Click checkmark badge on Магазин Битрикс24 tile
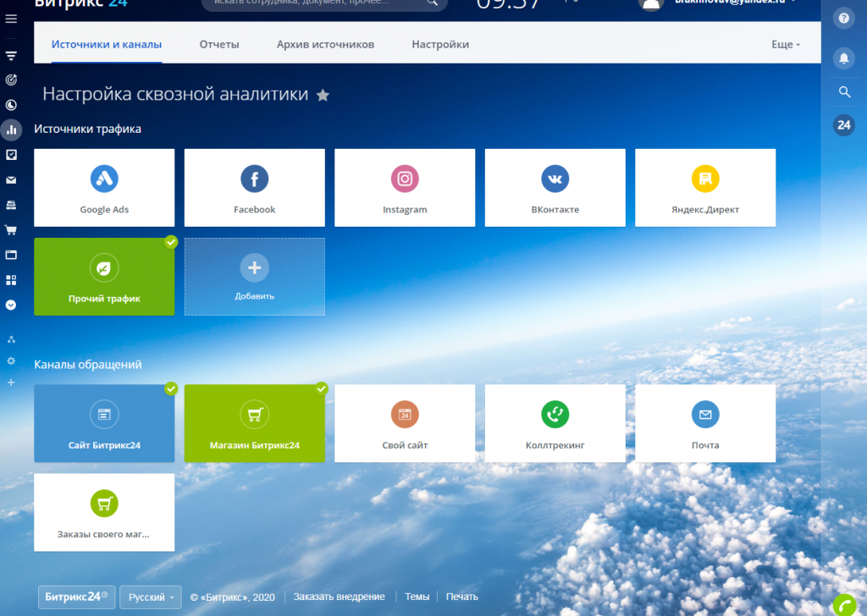The image size is (867, 616). click(x=322, y=388)
